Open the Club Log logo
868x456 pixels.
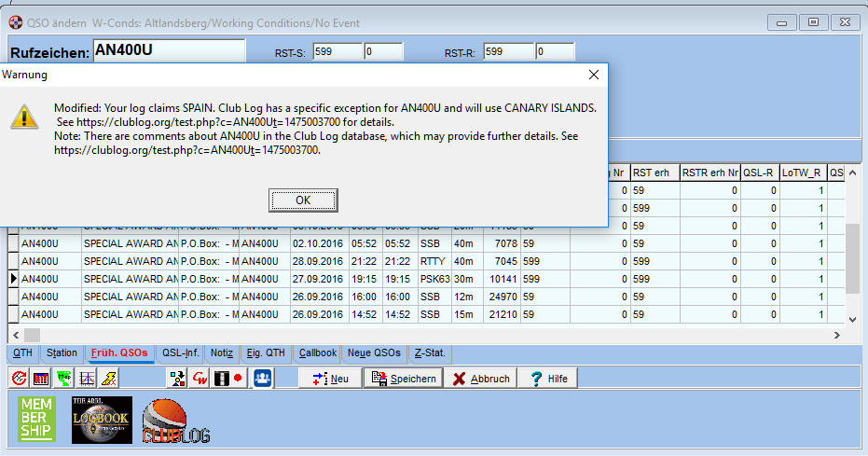[176, 421]
